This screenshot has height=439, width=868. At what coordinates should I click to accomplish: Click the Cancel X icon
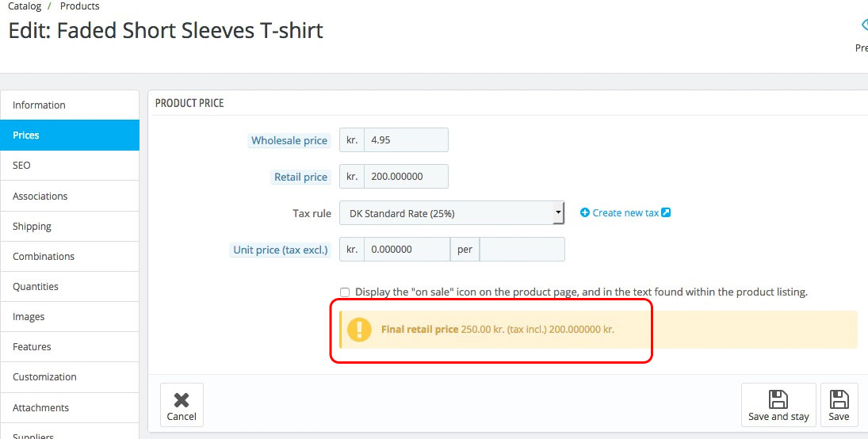pyautogui.click(x=182, y=400)
